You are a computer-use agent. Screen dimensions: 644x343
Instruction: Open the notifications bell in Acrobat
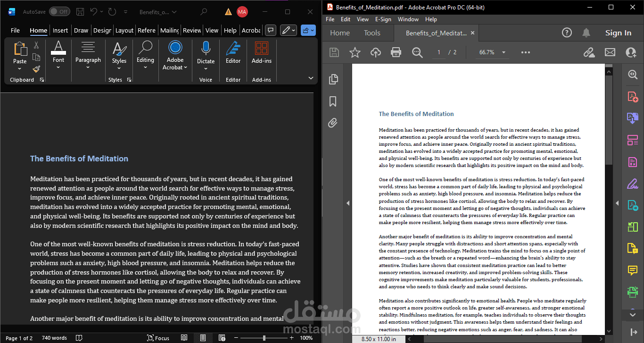pos(586,33)
